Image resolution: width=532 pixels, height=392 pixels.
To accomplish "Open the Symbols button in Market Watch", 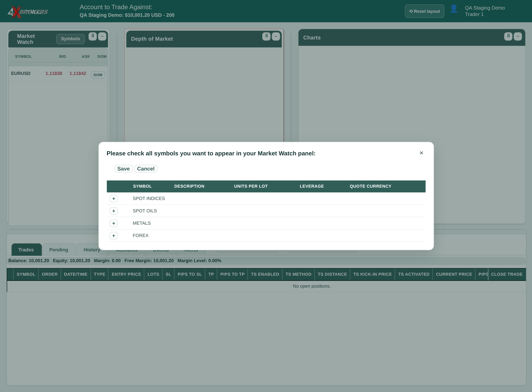I will click(x=71, y=39).
